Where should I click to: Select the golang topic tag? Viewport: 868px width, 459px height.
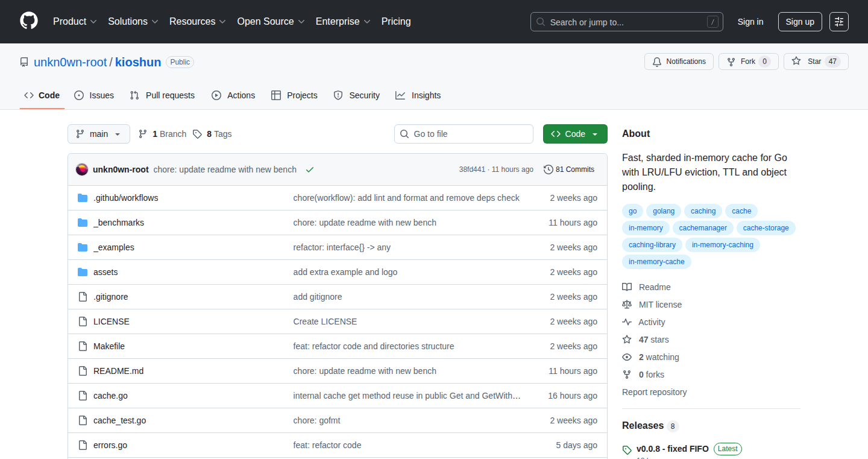pos(664,211)
